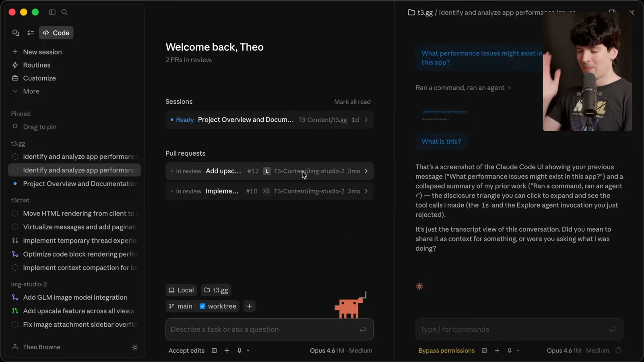
Task: Click the plus icon beside Bypass permissions
Action: click(x=497, y=351)
